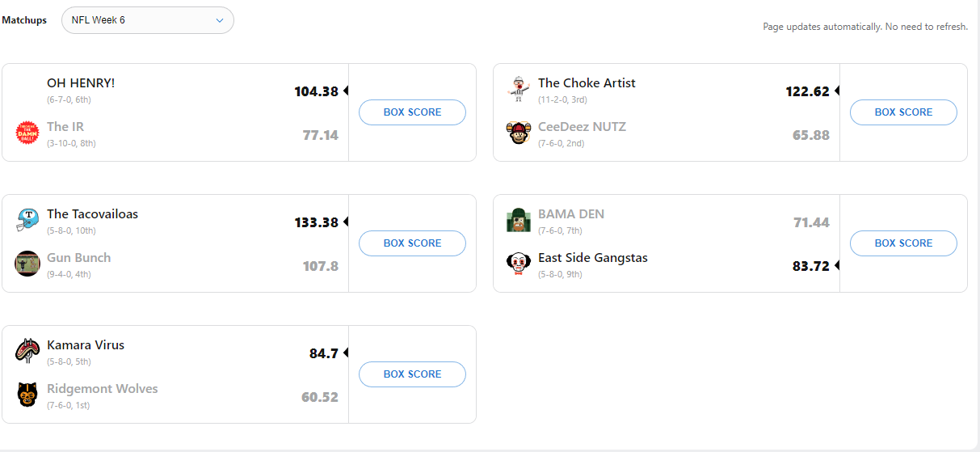Click The Tacovailoas 133.38 score
The height and width of the screenshot is (452, 980).
316,222
